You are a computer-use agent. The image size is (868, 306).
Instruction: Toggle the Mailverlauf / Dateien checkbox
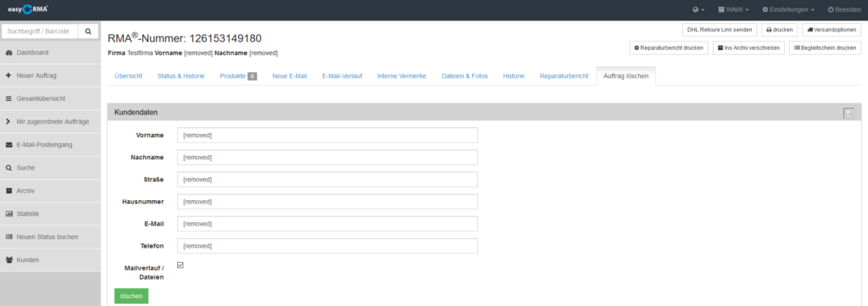coord(181,265)
